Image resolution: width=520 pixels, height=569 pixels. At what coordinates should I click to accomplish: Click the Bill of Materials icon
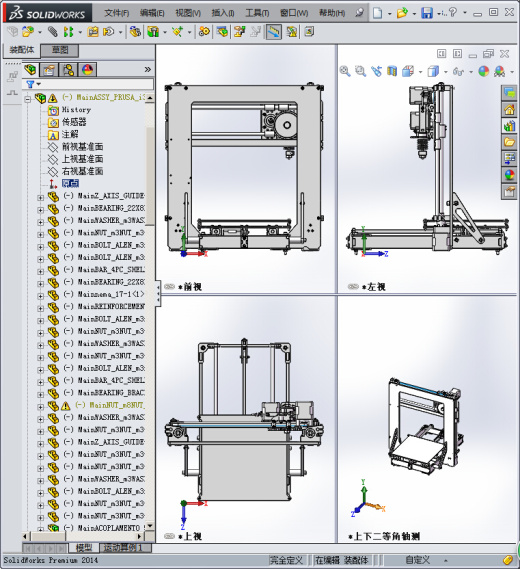(x=222, y=32)
